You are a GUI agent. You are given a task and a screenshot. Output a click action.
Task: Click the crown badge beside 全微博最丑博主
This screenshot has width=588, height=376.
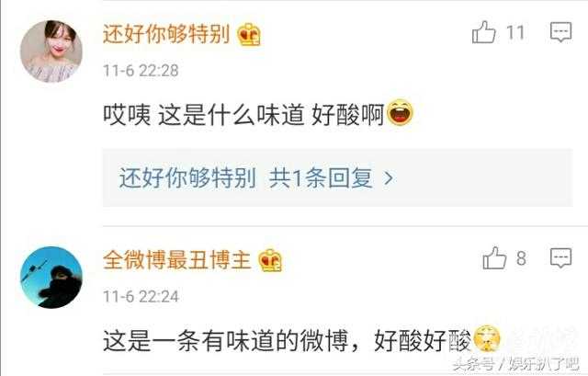[x=270, y=260]
